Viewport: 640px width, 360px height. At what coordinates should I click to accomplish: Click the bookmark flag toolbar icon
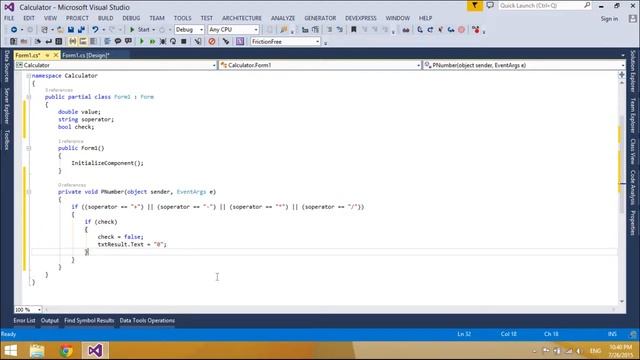354,30
